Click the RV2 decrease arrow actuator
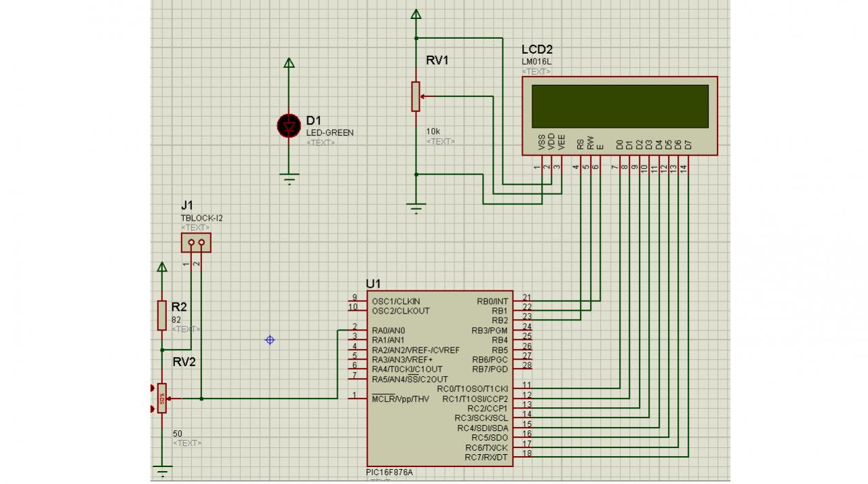 pyautogui.click(x=151, y=409)
